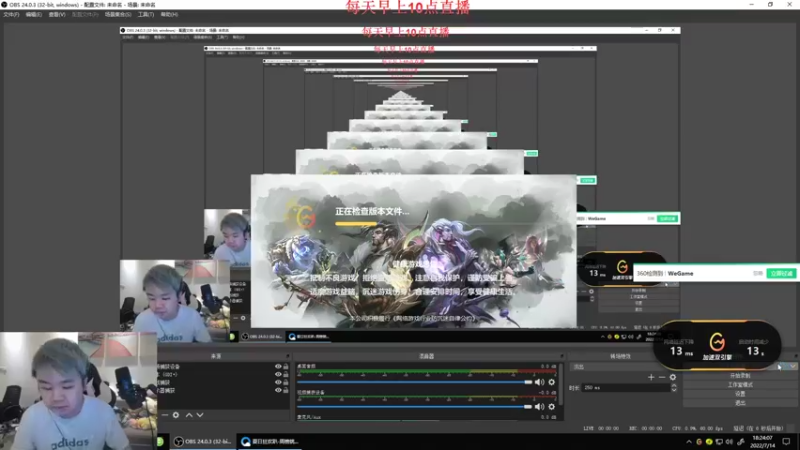Screen dimensions: 800x450
Task: Open 桌面音频 mixer settings gear
Action: [x=552, y=382]
